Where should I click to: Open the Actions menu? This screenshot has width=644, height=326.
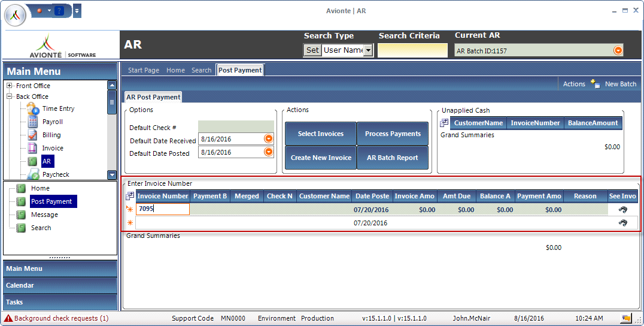(x=574, y=84)
